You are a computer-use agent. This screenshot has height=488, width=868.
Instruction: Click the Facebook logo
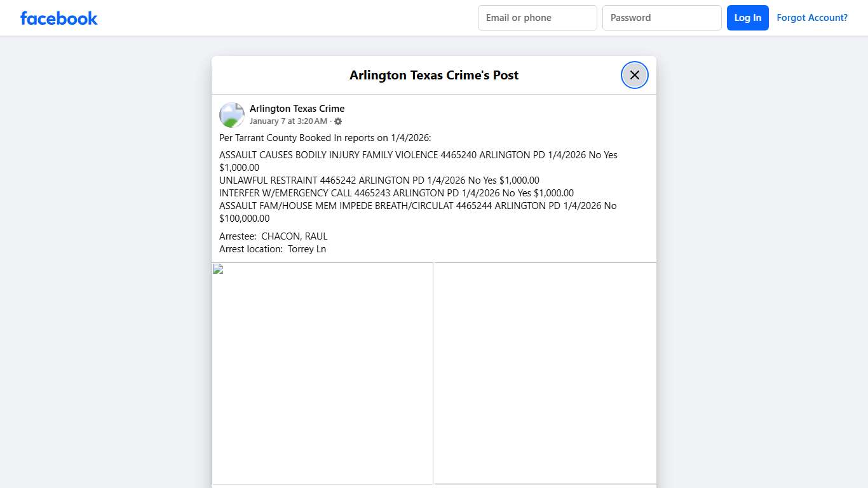pyautogui.click(x=58, y=18)
